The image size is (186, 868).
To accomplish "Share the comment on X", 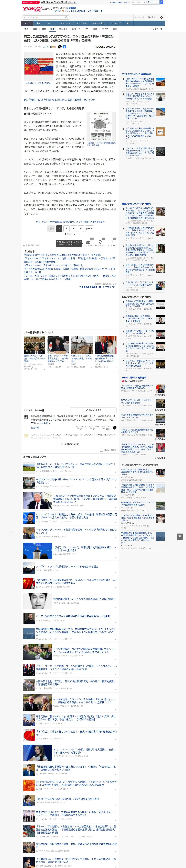I will [115, 428].
